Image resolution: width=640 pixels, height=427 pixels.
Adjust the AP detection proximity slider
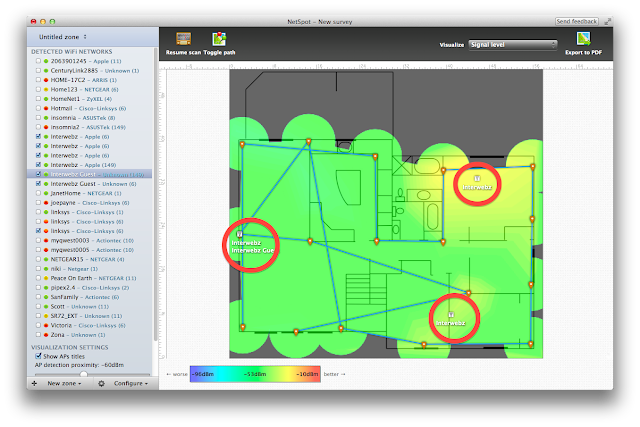(x=84, y=374)
